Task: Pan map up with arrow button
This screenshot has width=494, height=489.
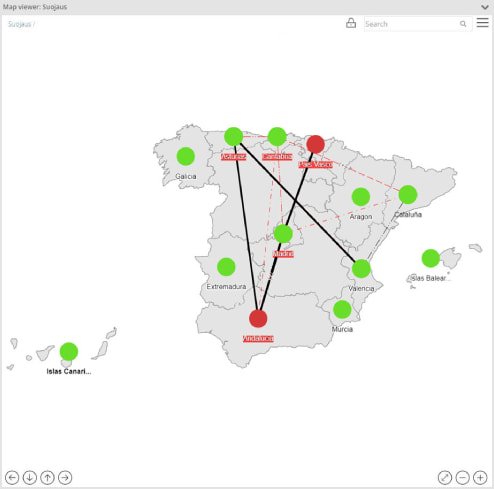Action: point(47,477)
